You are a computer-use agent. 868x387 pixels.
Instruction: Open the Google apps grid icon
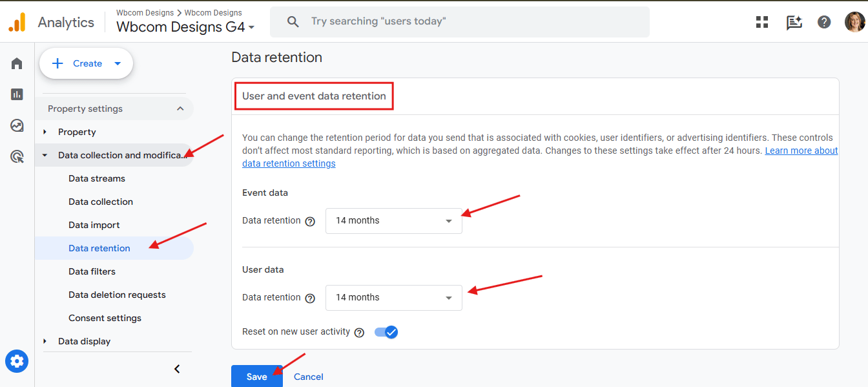point(762,22)
